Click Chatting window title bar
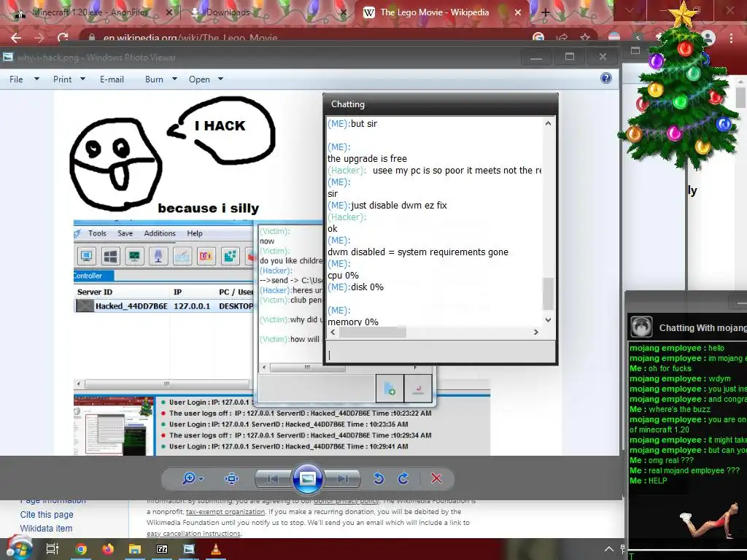 (x=440, y=104)
